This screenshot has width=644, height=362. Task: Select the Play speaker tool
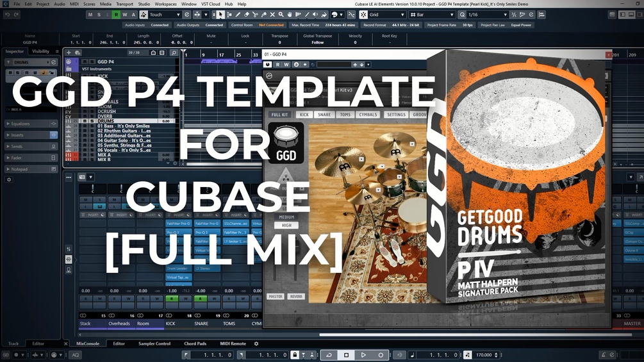315,15
